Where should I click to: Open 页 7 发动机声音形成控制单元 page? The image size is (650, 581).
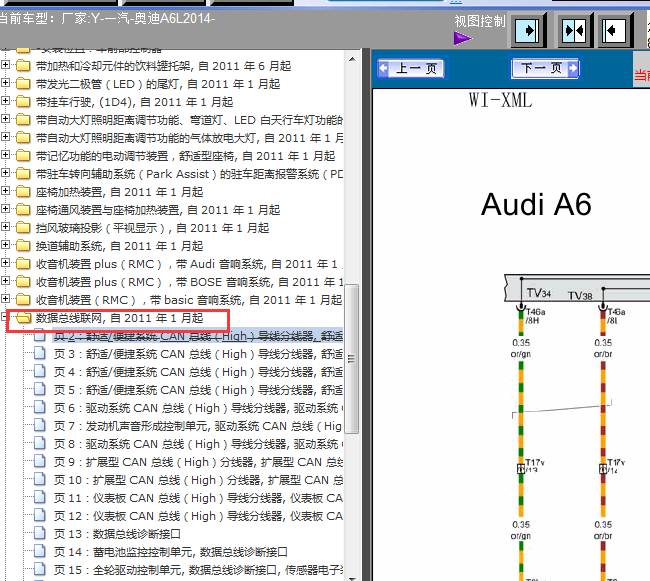[198, 426]
